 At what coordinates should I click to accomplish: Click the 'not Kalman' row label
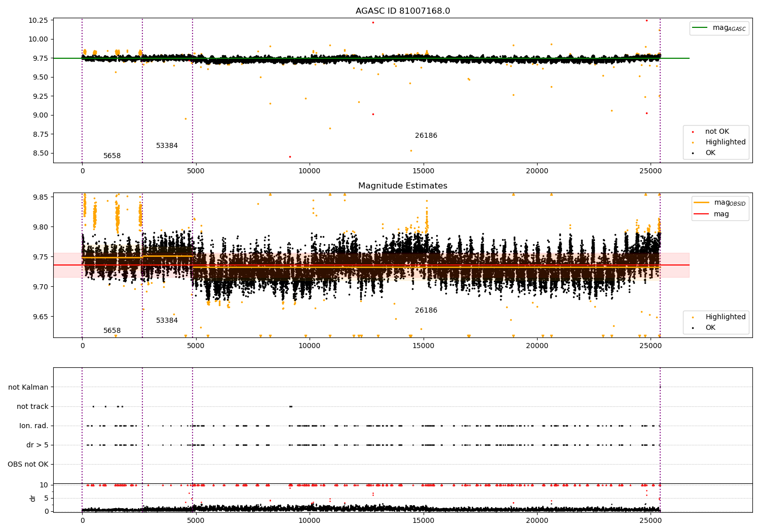point(28,387)
